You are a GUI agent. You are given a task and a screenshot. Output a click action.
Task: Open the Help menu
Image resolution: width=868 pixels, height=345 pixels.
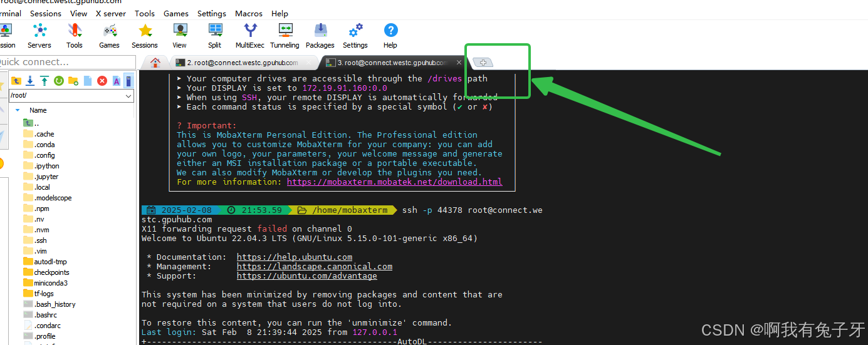tap(280, 13)
